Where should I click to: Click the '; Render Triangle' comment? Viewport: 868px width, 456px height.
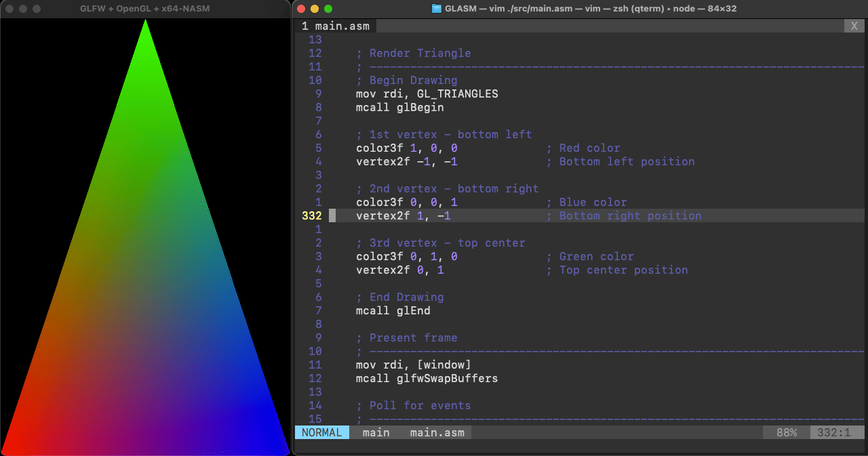[414, 54]
